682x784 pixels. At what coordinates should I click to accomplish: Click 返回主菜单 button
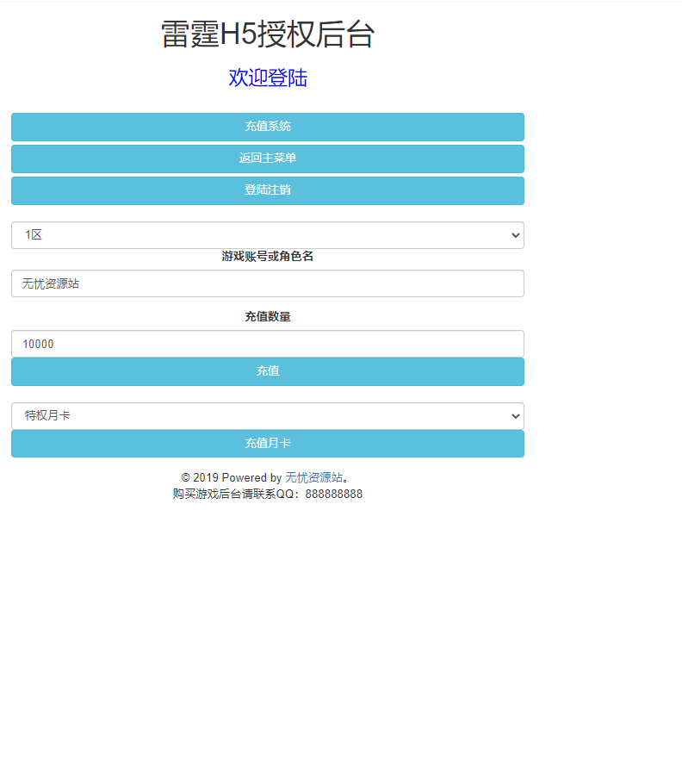[x=268, y=159]
